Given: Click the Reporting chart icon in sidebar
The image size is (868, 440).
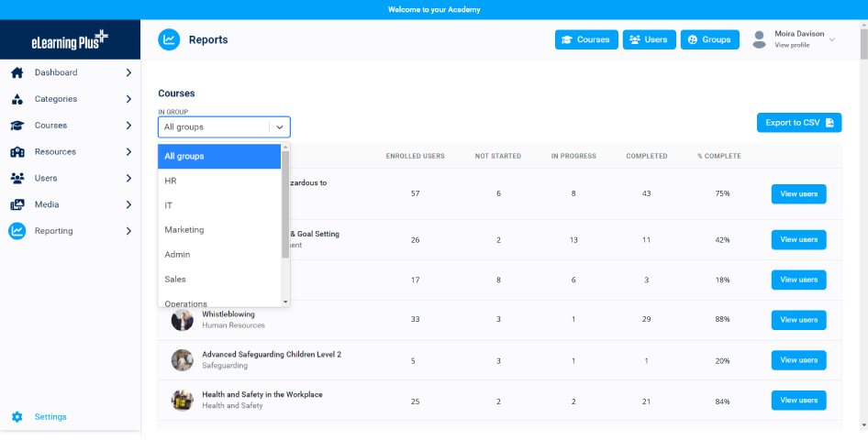Looking at the screenshot, I should tap(17, 231).
